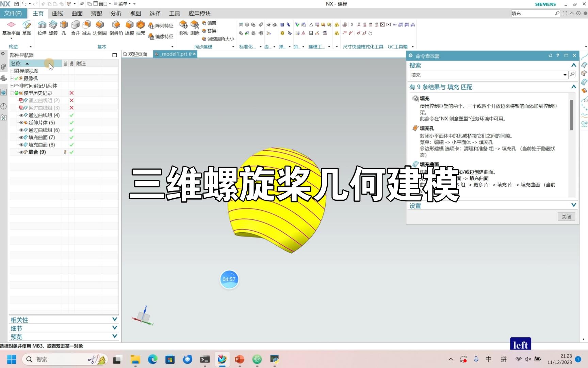This screenshot has height=368, width=588.
Task: Launch Microsoft Edge from the taskbar
Action: point(152,359)
